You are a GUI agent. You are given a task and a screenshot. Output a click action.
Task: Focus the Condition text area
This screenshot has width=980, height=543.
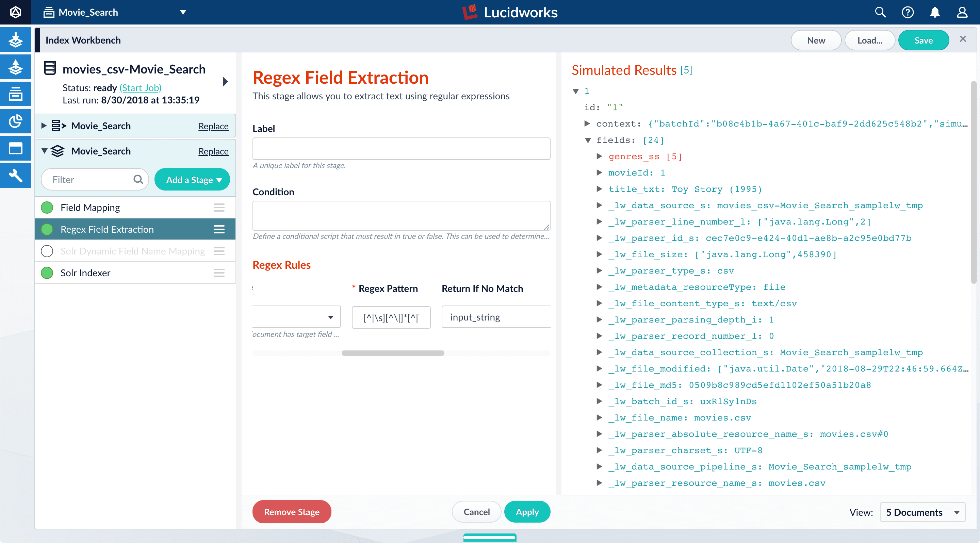(x=402, y=216)
